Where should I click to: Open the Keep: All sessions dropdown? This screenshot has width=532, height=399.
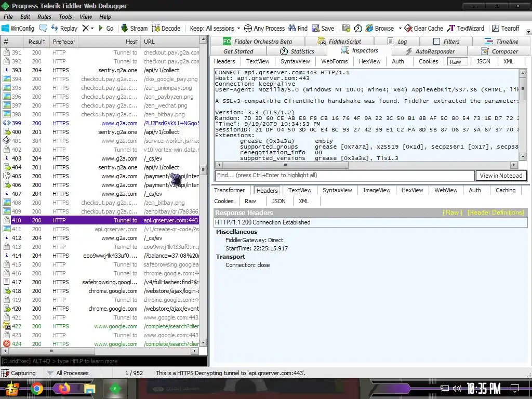coord(215,28)
